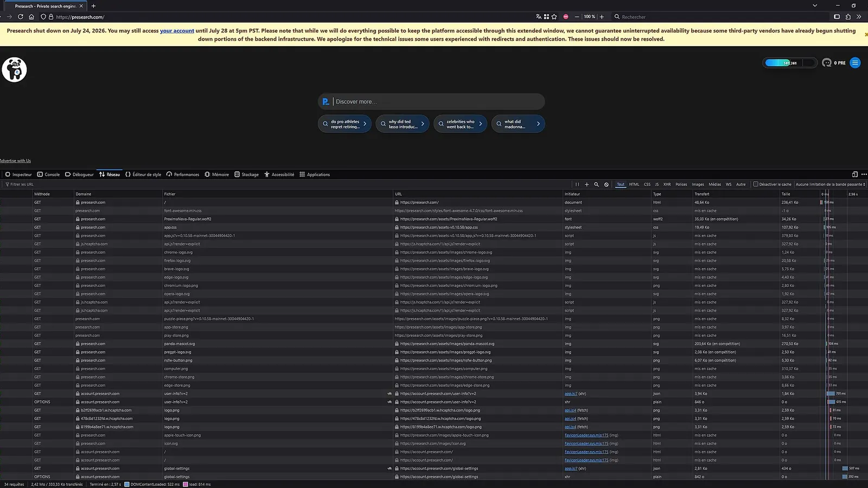Filter requests by XHR type

(667, 184)
